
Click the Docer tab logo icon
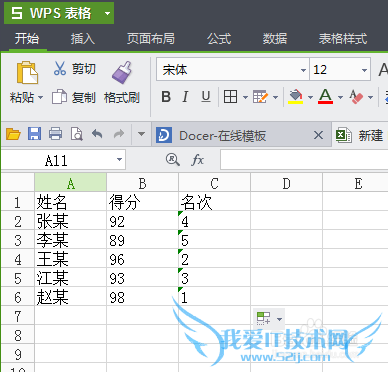tap(164, 135)
